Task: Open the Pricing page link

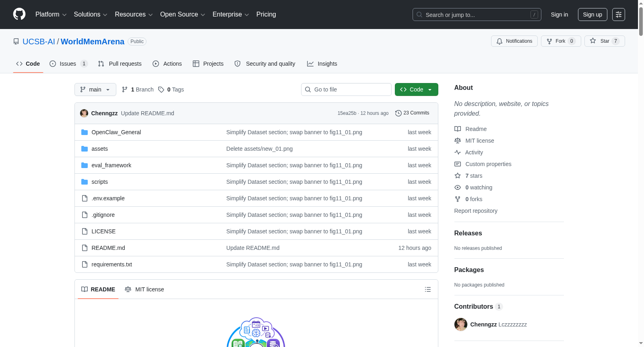Action: pos(266,15)
